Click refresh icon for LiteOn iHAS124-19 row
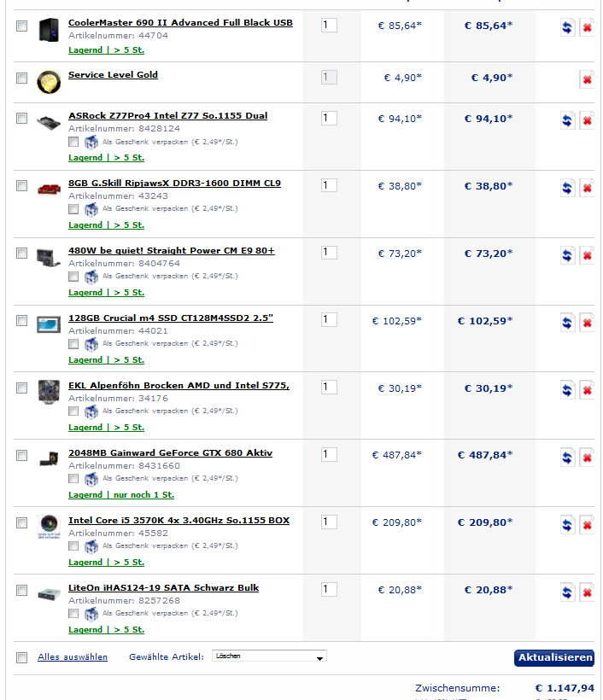The image size is (603, 700). (x=567, y=592)
